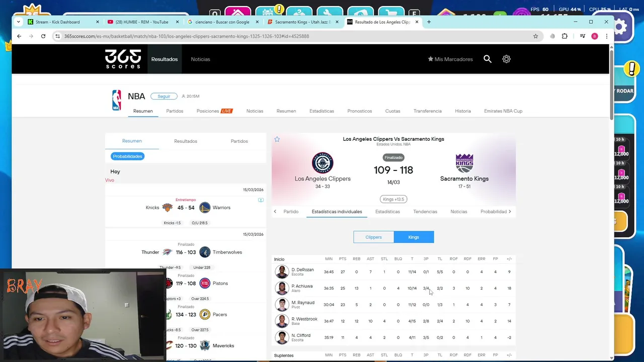Click the Chrome profile avatar icon
This screenshot has height=362, width=644.
(x=595, y=36)
